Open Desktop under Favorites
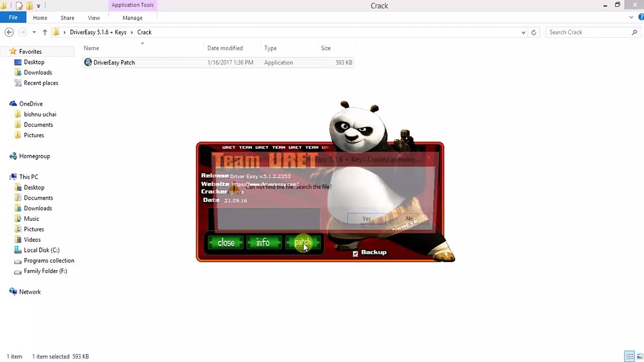 (x=34, y=62)
